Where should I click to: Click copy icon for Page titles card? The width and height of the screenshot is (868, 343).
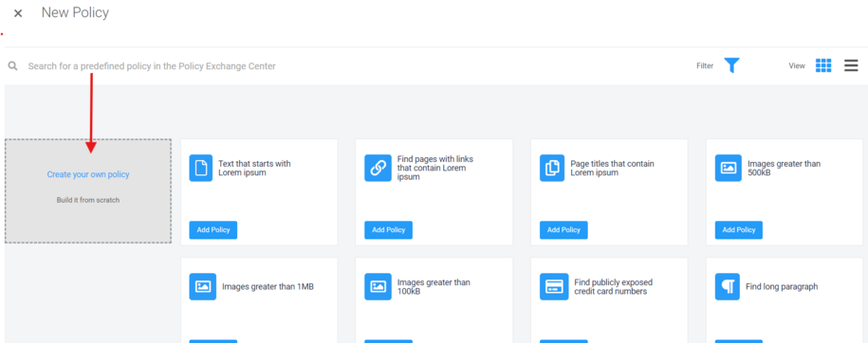tap(552, 168)
